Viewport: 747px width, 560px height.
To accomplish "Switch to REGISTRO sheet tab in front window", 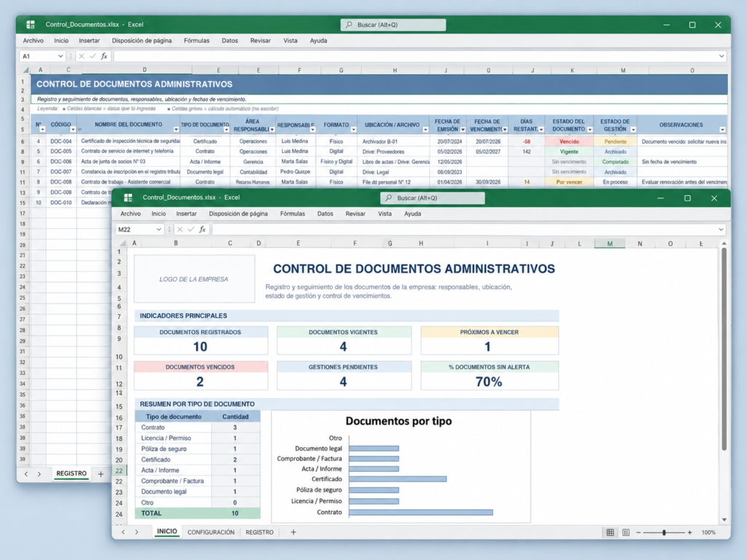I will coord(260,532).
